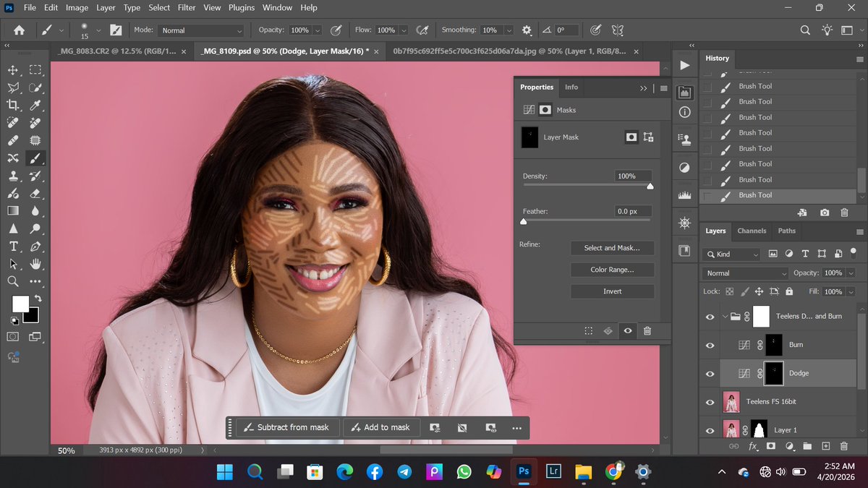Screen dimensions: 868x488
Task: Select the Rectangular Marquee tool
Action: (35, 70)
